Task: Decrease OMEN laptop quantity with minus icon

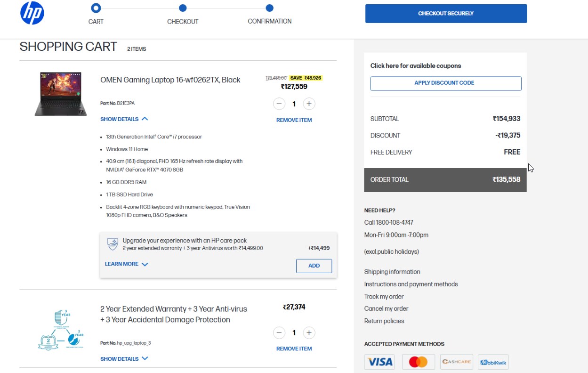Action: (x=279, y=104)
